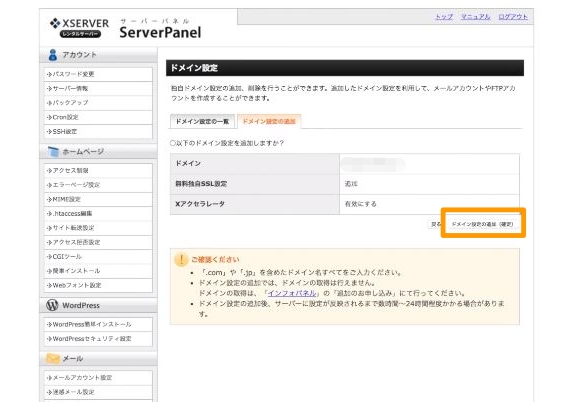
Task: Open トップ link in header
Action: pos(444,17)
